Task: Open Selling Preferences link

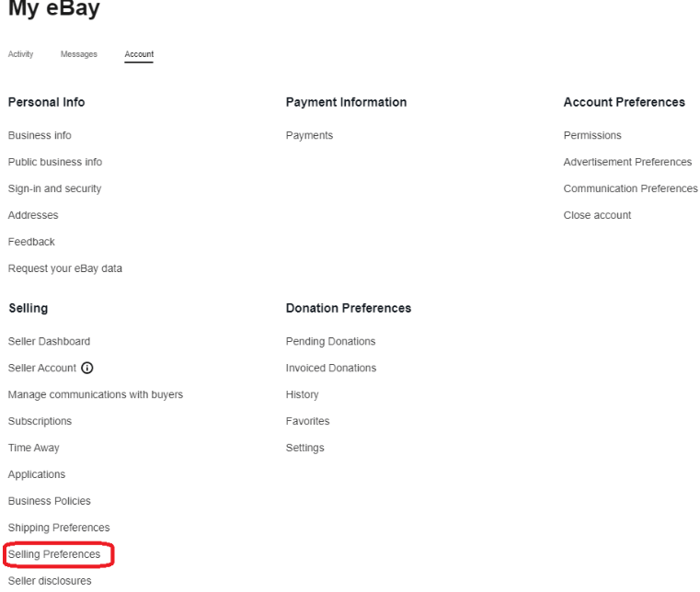Action: 54,554
